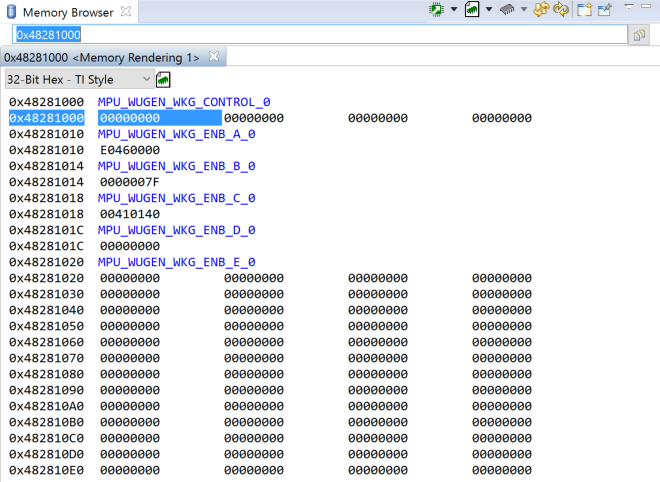The image size is (660, 482).
Task: Click the MPU_WUGEN_WKG_CONTROL_0 register label
Action: (184, 102)
